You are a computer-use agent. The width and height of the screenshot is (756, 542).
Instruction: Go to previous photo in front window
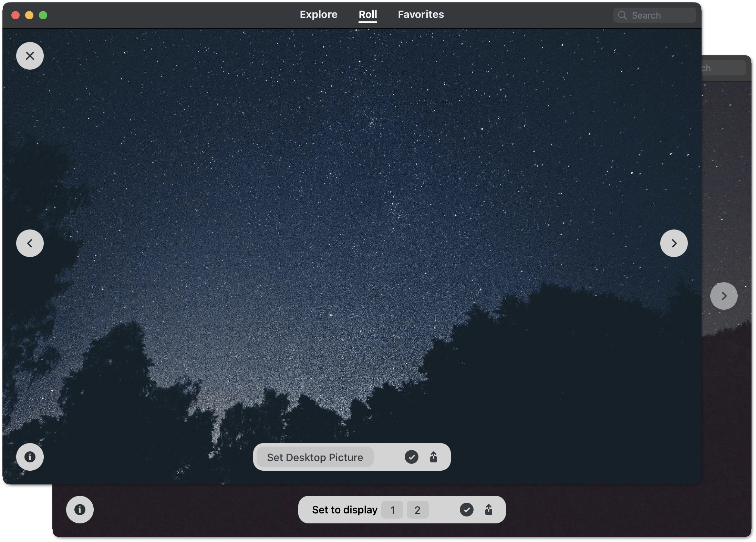pos(30,243)
